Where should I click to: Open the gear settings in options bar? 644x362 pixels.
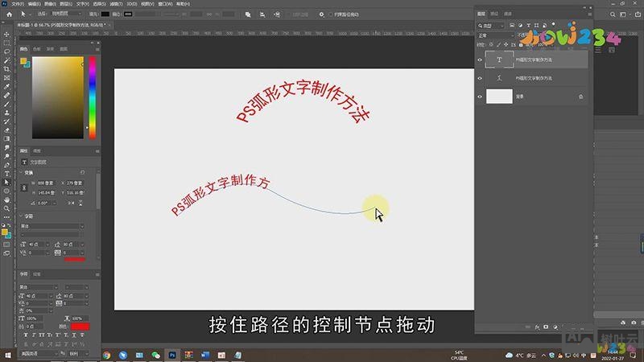tap(321, 14)
